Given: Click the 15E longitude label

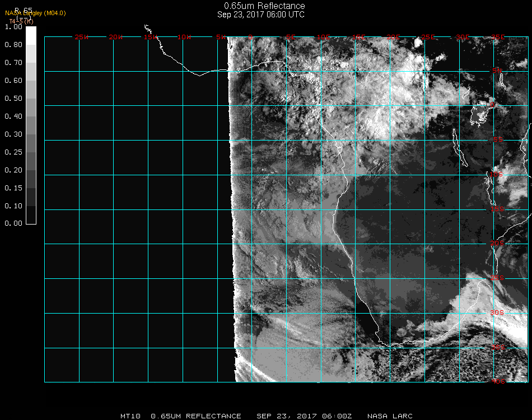Looking at the screenshot, I should tap(359, 37).
